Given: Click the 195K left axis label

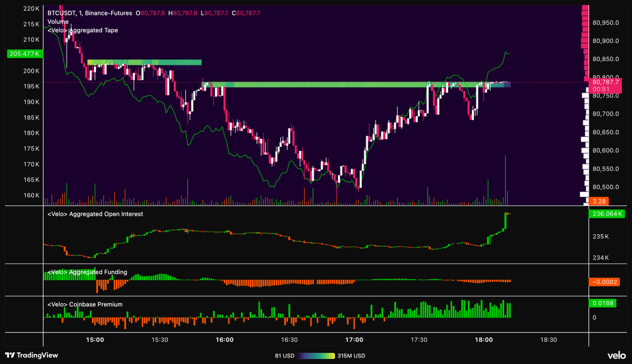Looking at the screenshot, I should (x=31, y=86).
